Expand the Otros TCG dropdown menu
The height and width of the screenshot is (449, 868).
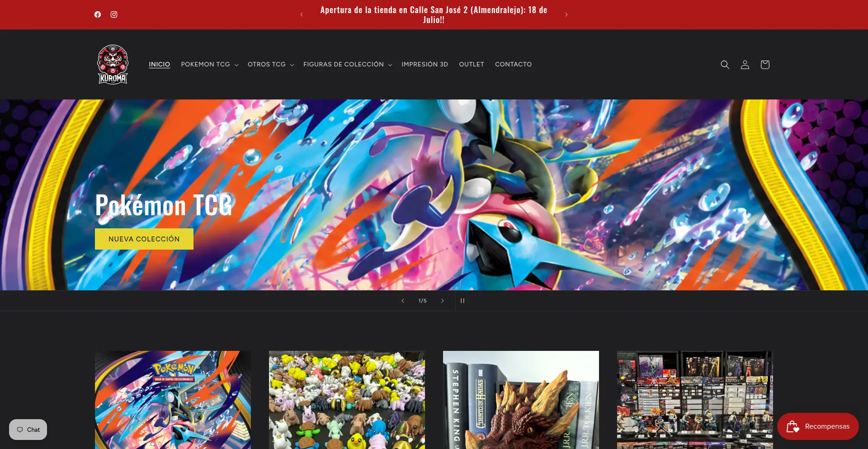(x=271, y=64)
